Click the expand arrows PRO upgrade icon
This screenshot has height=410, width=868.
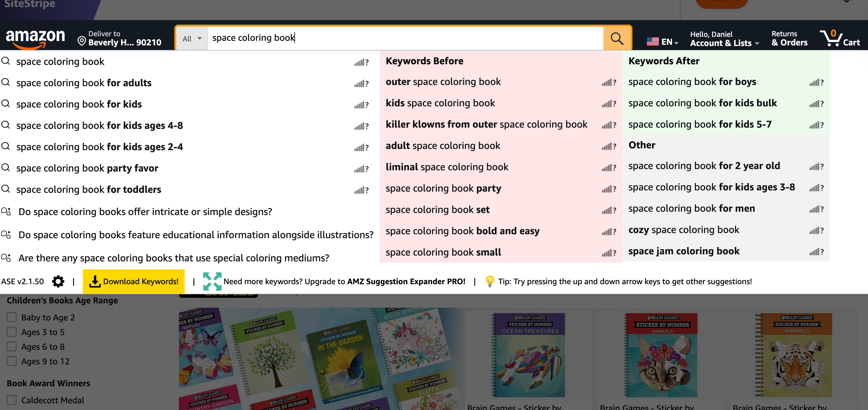pyautogui.click(x=212, y=281)
